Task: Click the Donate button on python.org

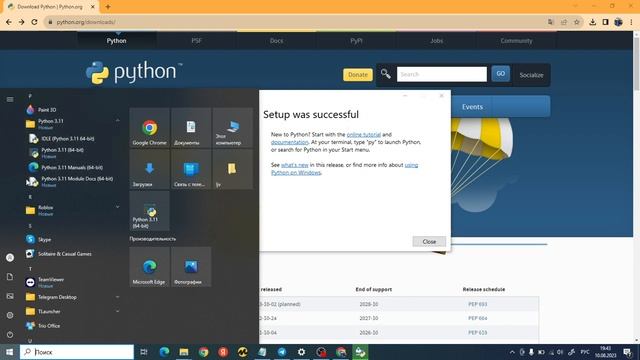Action: [x=358, y=75]
